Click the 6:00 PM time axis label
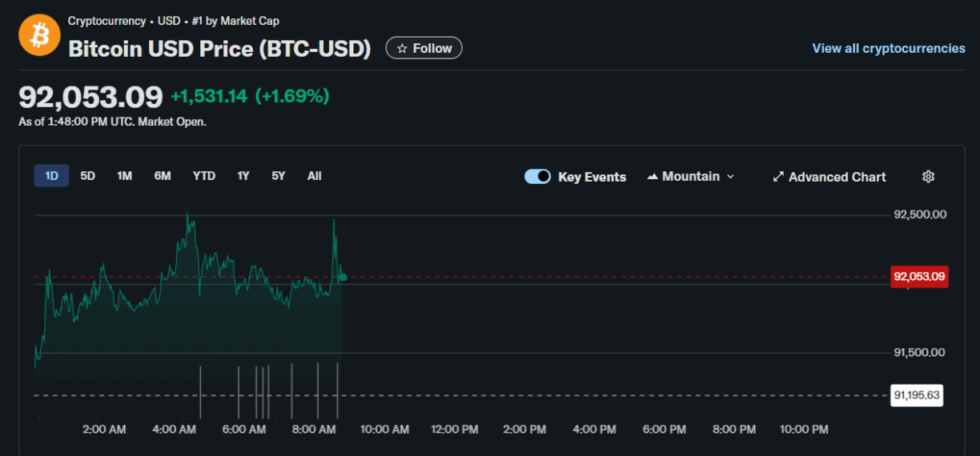This screenshot has width=980, height=456. 665,430
